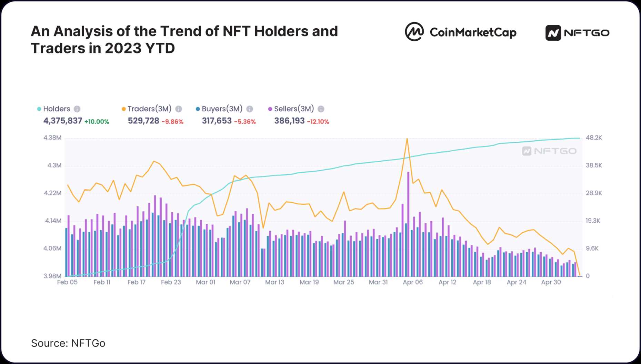Image resolution: width=641 pixels, height=364 pixels.
Task: Click the CoinMarketCap logo icon
Action: (414, 32)
